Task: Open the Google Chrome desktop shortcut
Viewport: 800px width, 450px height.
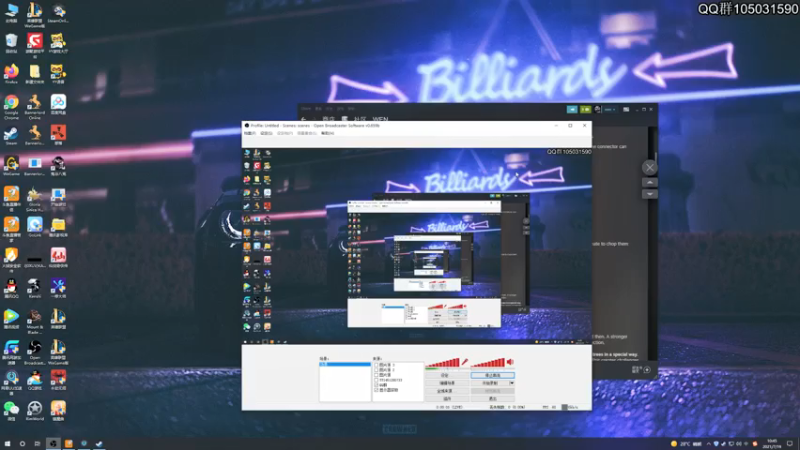Action: (x=11, y=107)
